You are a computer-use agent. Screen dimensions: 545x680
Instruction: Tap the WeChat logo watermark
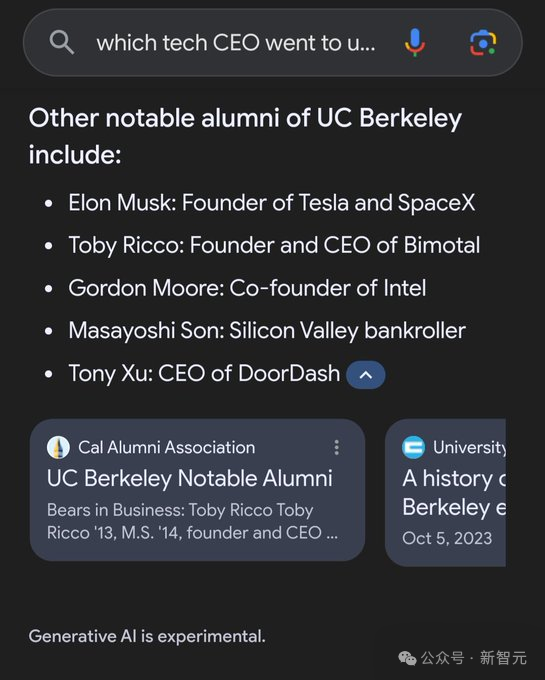[407, 658]
